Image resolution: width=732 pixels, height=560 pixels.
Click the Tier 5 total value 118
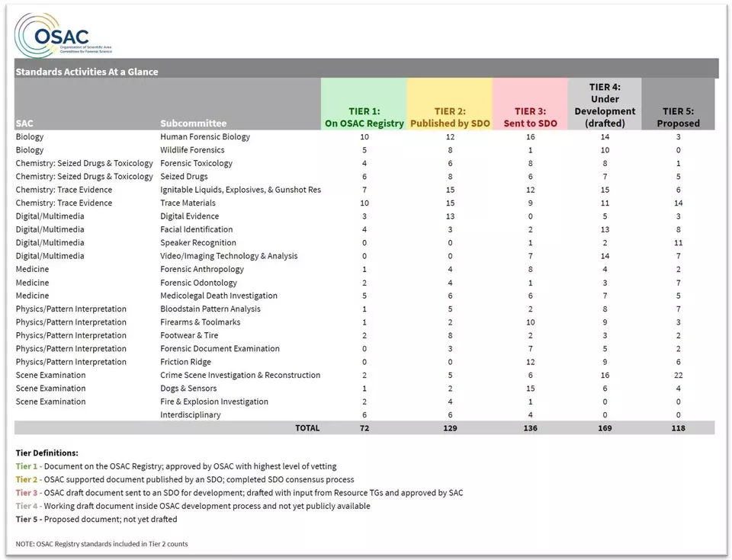[679, 428]
